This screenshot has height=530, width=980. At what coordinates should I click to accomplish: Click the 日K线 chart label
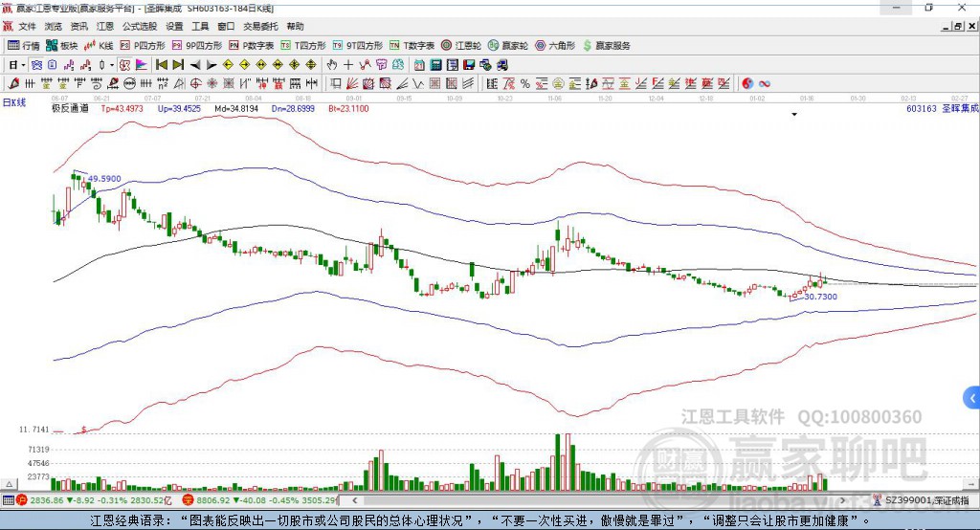point(14,102)
